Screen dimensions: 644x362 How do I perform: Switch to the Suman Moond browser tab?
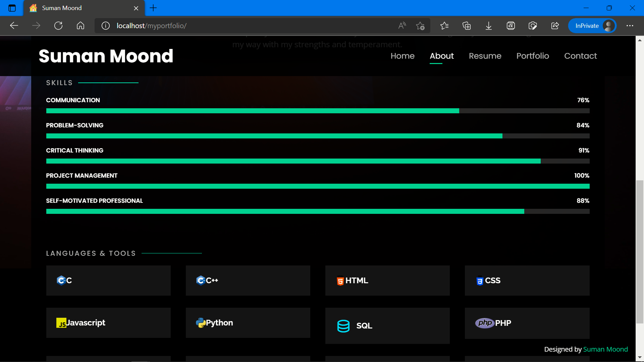tap(84, 8)
